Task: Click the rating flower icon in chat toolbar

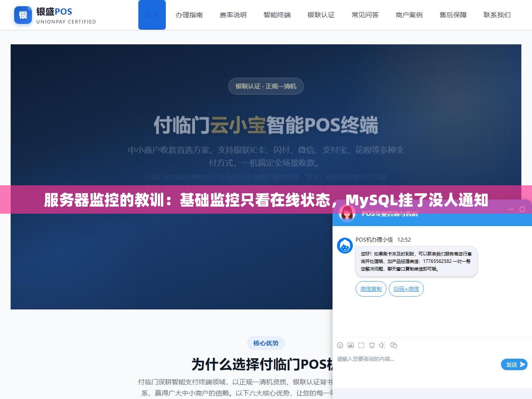Action: click(x=372, y=345)
